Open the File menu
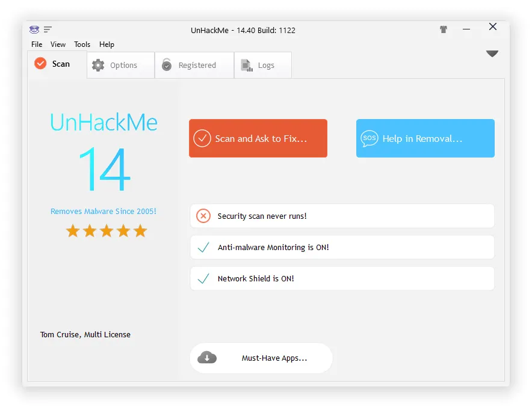Image resolution: width=532 pixels, height=410 pixels. (37, 44)
